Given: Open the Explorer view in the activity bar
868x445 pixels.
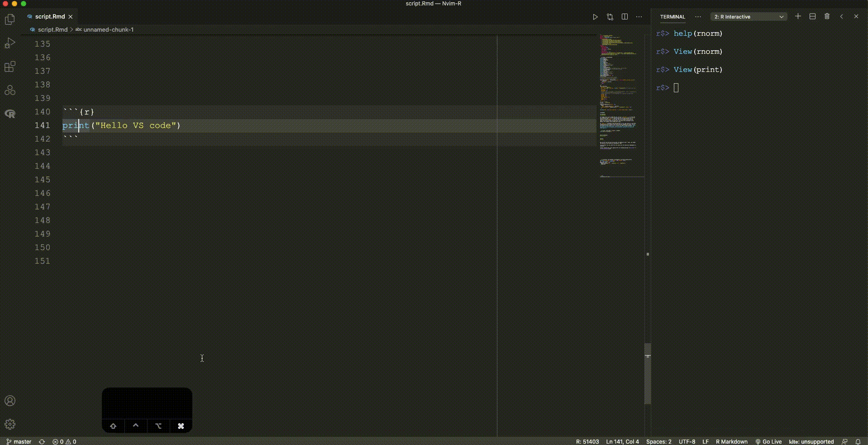Looking at the screenshot, I should [10, 19].
